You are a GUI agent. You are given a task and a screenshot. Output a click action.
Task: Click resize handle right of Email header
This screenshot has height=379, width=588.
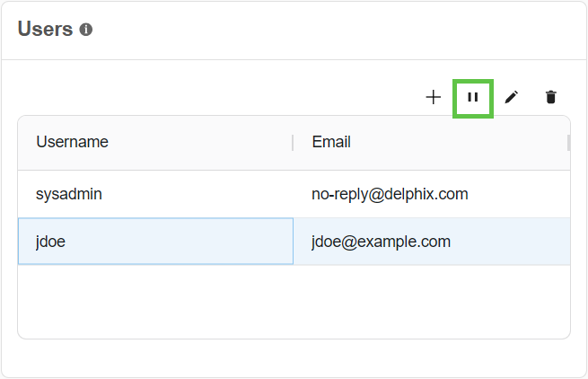point(568,143)
